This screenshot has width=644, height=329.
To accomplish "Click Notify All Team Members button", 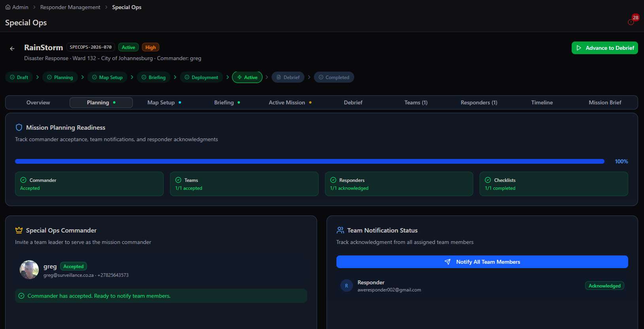I will (x=482, y=262).
